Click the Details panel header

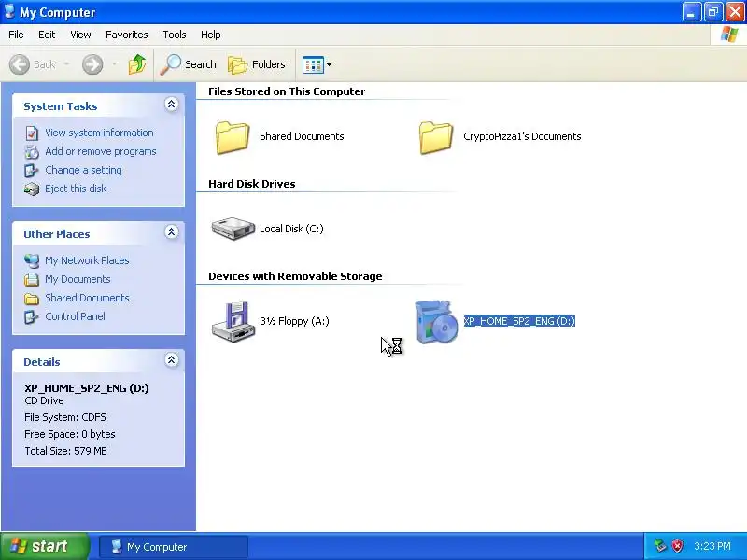(x=98, y=361)
